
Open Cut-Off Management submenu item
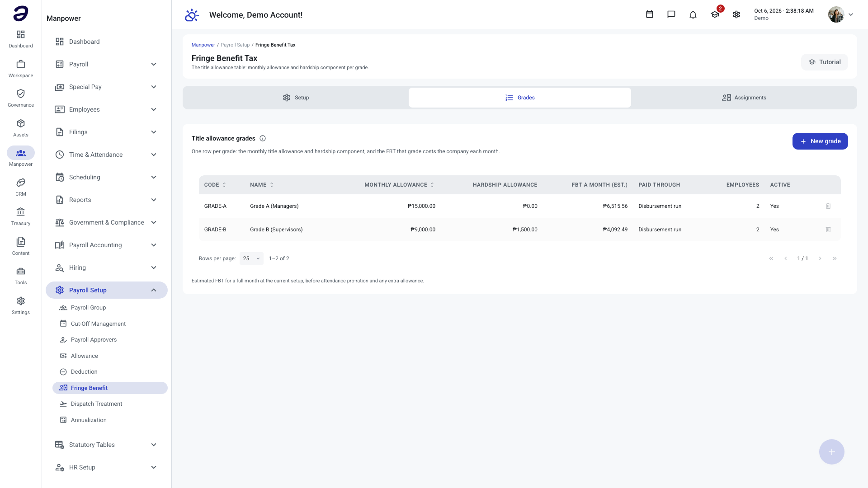pyautogui.click(x=110, y=324)
